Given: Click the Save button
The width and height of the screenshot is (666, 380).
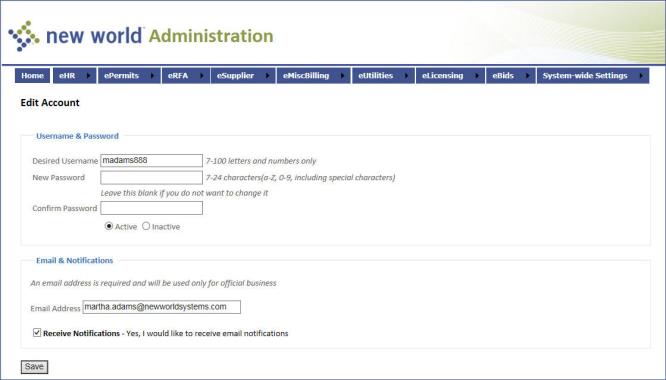Looking at the screenshot, I should pos(34,367).
